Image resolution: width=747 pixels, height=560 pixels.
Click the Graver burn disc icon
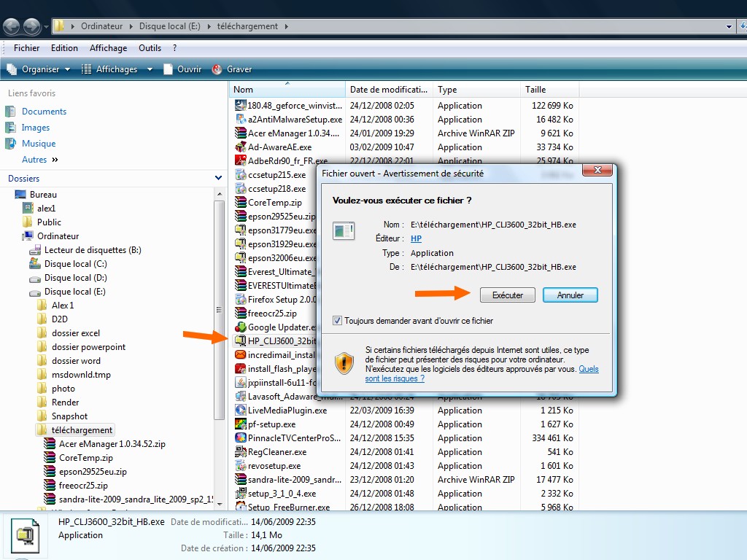pos(217,69)
